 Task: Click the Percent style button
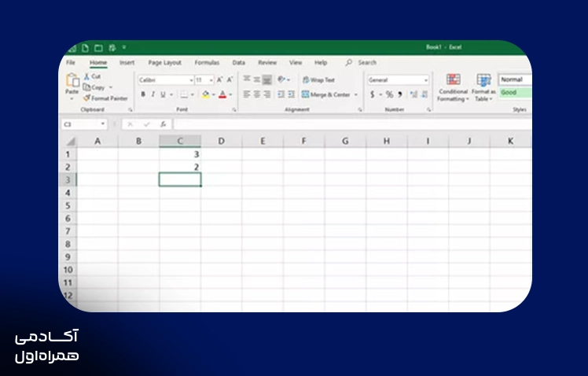[x=390, y=94]
